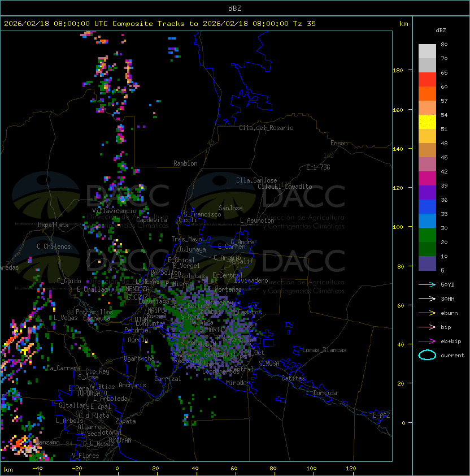Click the 'La_Carrera' label
470x476 pixels.
coord(63,368)
